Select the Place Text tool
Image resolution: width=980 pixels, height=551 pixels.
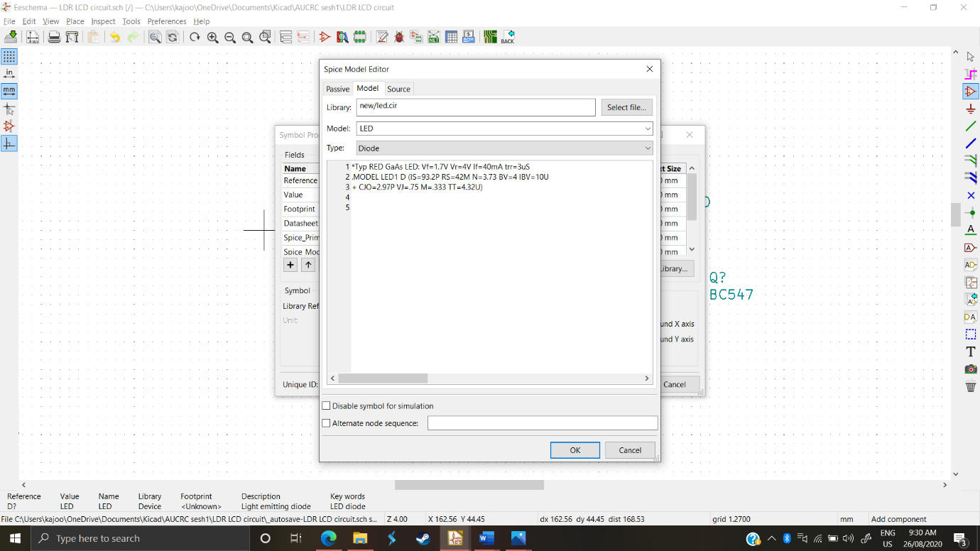(x=970, y=351)
